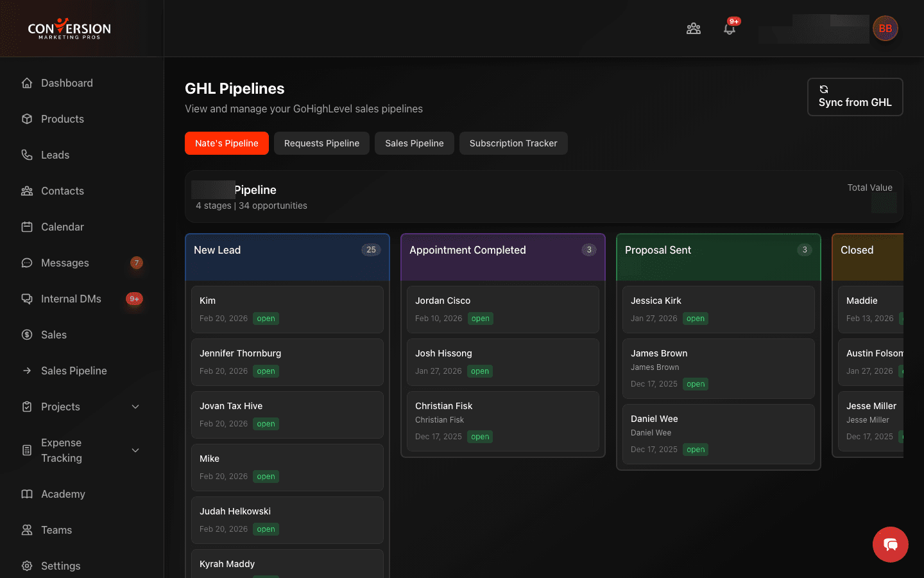Click the BB profile avatar
This screenshot has width=924, height=578.
(x=886, y=28)
